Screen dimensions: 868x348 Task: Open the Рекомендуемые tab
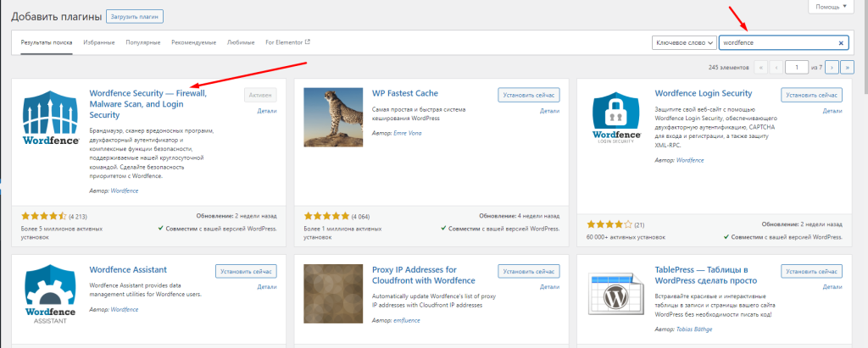coord(194,42)
